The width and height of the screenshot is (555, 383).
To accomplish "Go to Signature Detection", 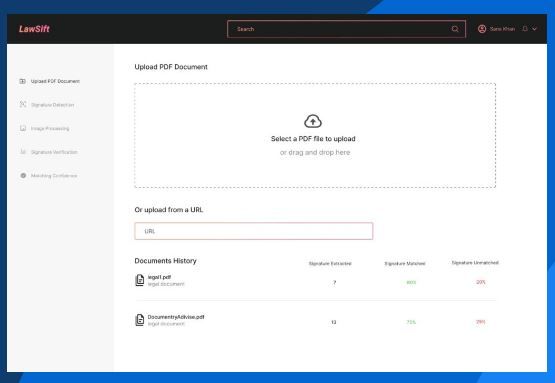I will pos(52,105).
